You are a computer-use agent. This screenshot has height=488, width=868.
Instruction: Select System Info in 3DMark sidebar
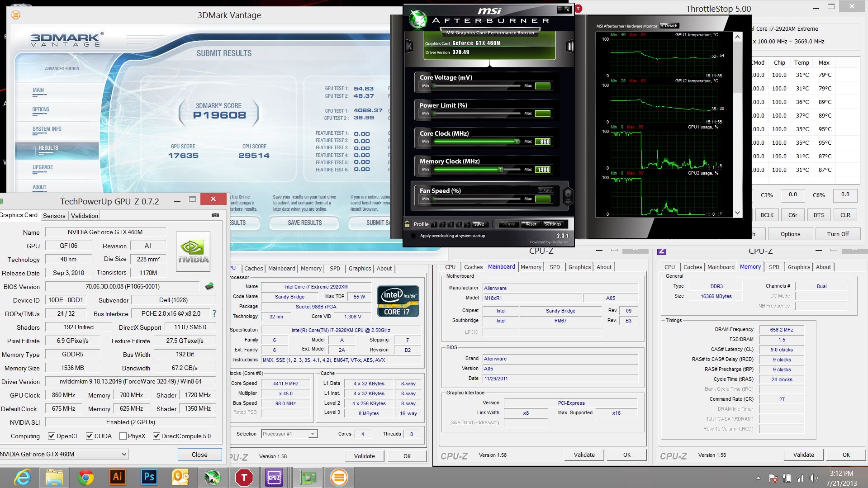pyautogui.click(x=47, y=129)
